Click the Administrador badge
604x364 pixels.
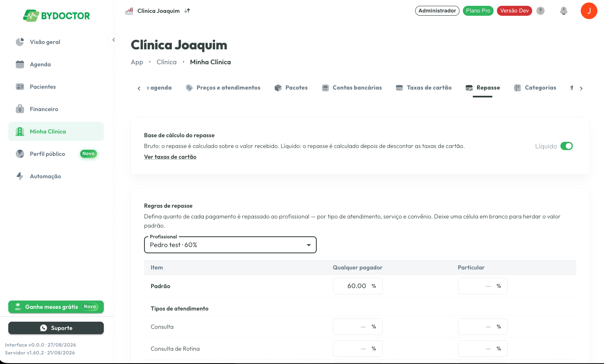tap(437, 11)
